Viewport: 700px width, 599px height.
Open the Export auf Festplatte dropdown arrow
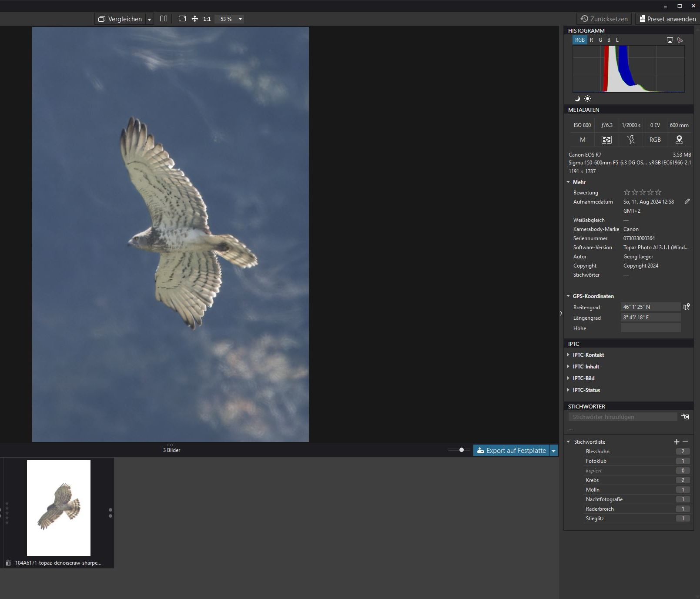[x=554, y=451]
